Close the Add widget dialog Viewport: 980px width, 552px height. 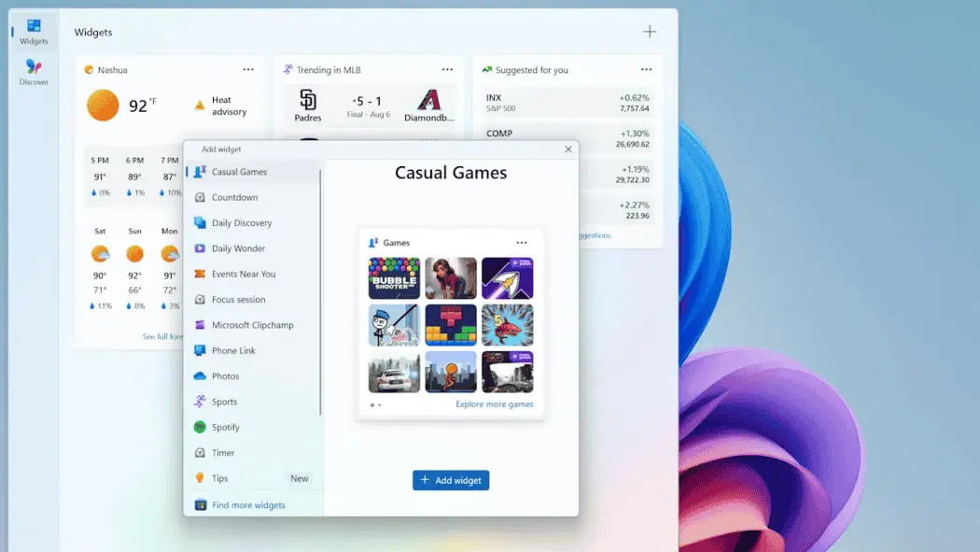pos(568,149)
